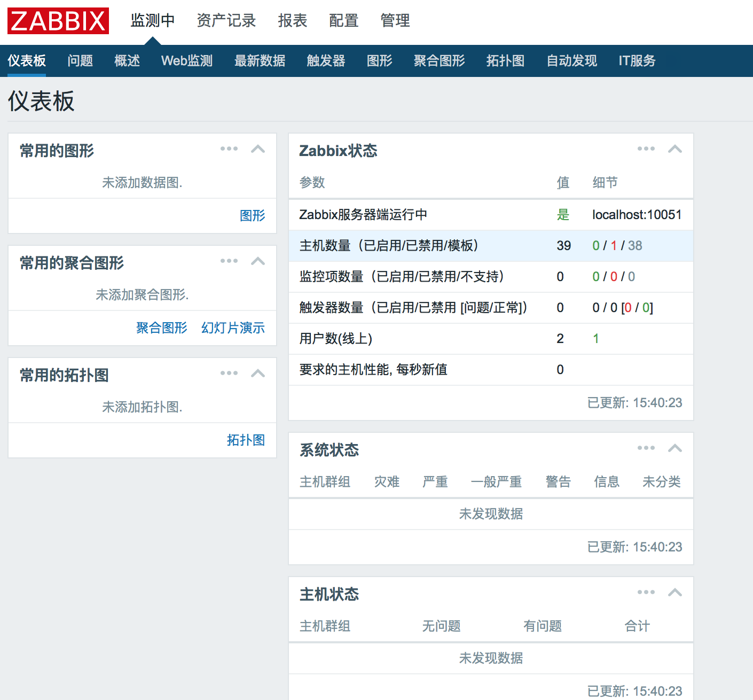
Task: Open options menu of Zabbix状态 widget
Action: 646,149
